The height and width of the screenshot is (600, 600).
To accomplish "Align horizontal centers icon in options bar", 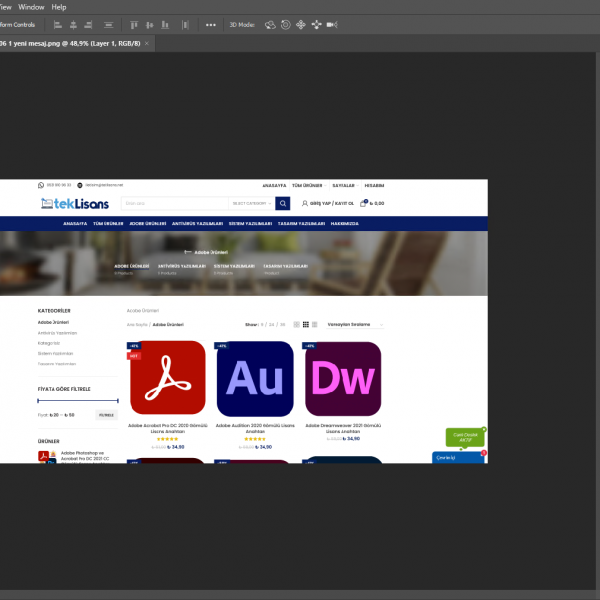I will pyautogui.click(x=73, y=25).
